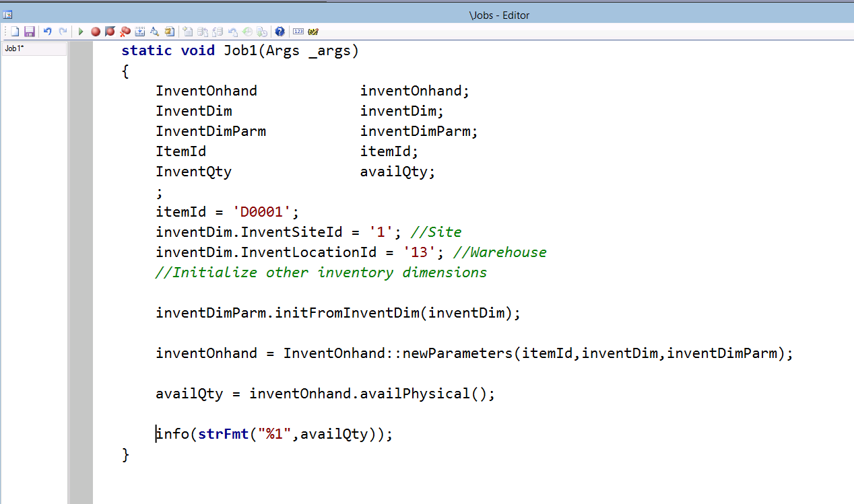Viewport: 854px width, 504px height.
Task: Open the label editor
Action: [313, 32]
